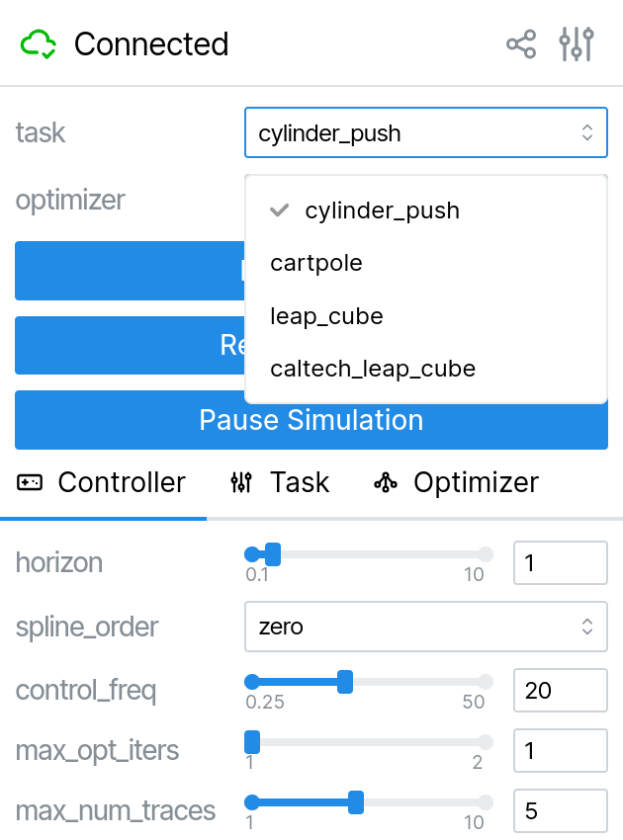Click the control_freq slider handle

[344, 681]
